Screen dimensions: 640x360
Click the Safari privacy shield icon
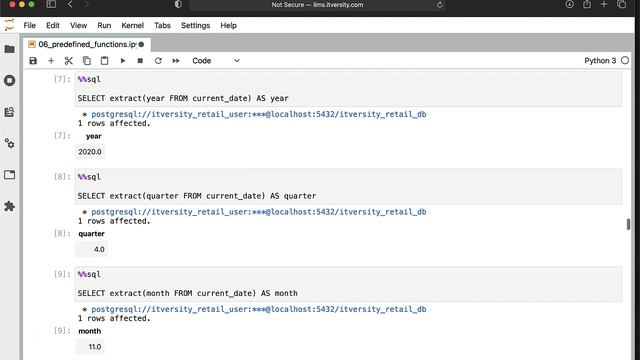click(x=178, y=4)
